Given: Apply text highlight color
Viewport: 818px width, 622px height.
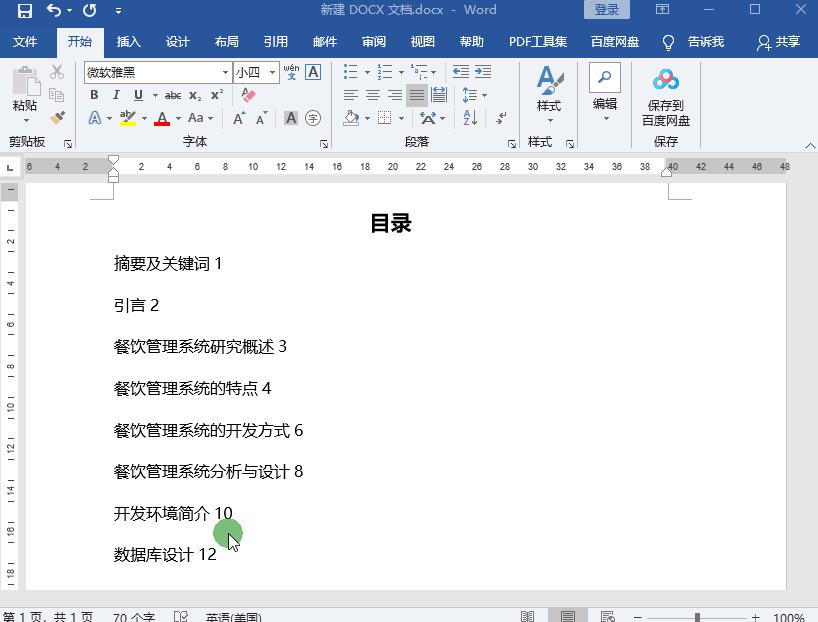Looking at the screenshot, I should (x=128, y=118).
